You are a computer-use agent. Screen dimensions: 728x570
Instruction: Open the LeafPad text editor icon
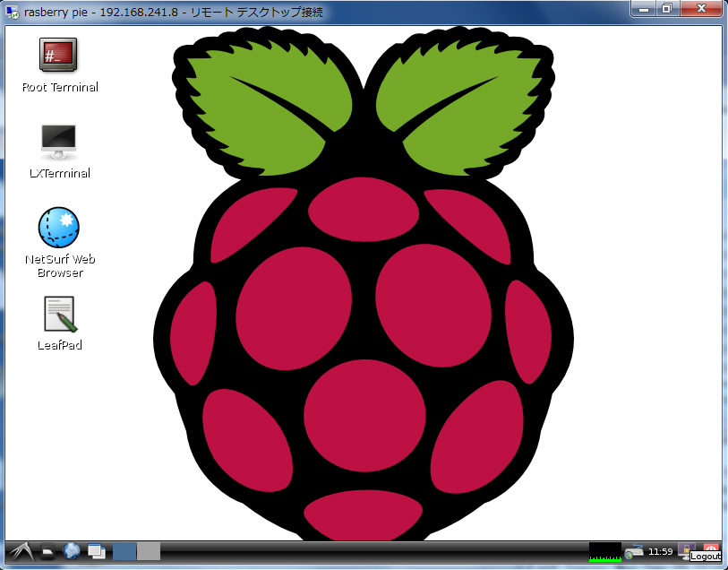pos(59,315)
